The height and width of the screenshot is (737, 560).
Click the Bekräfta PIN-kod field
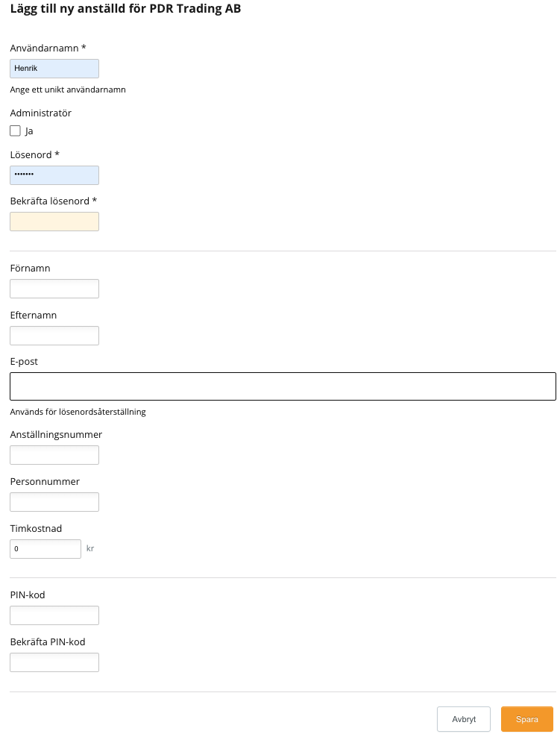click(54, 662)
